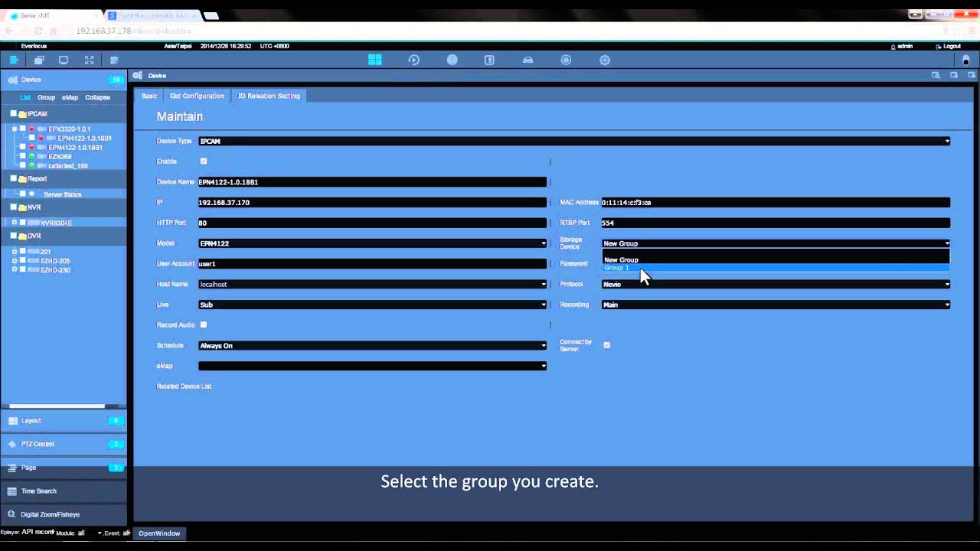This screenshot has width=980, height=551.
Task: Click the single monitor icon in left toolbar
Action: tap(64, 60)
